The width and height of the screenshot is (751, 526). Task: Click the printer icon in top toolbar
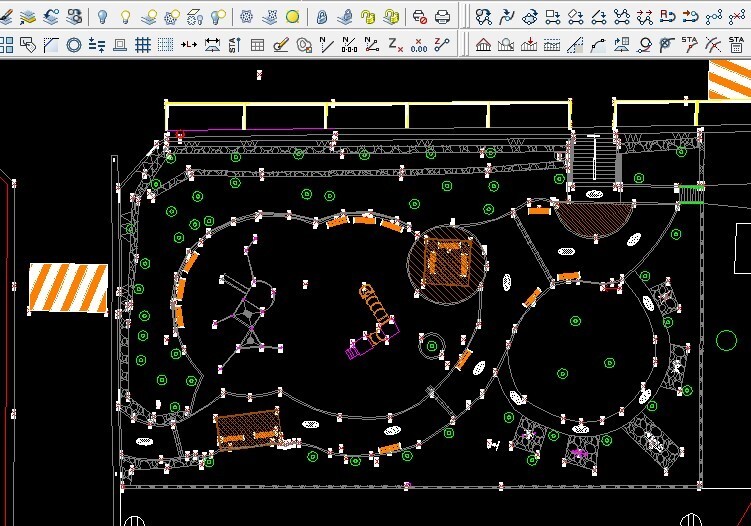coord(443,17)
